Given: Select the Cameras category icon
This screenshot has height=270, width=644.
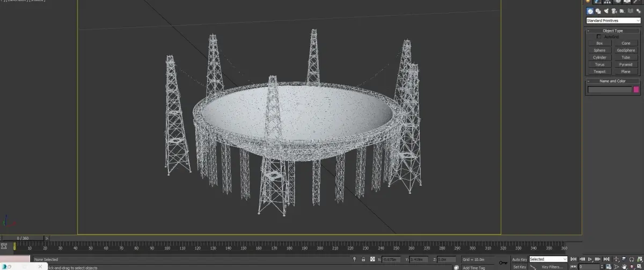Looking at the screenshot, I should click(x=614, y=11).
